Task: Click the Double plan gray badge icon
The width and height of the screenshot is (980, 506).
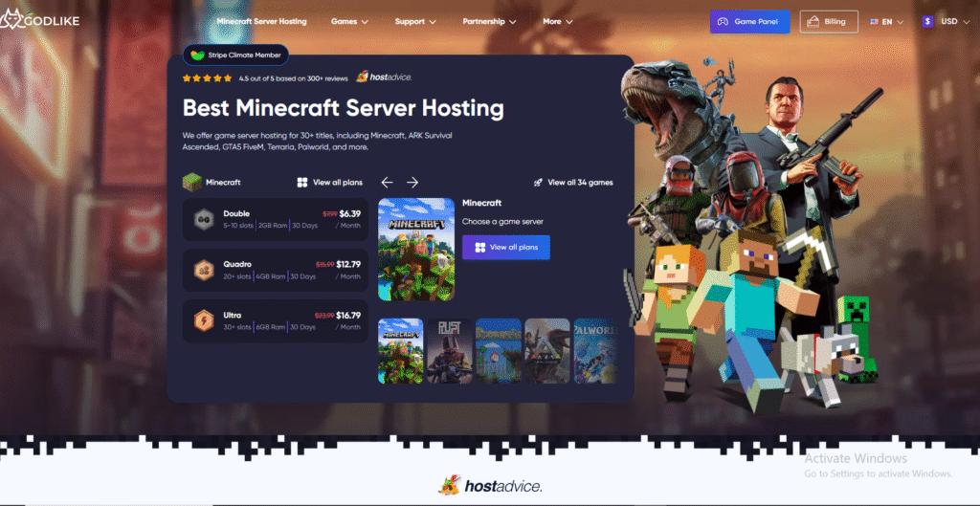Action: 203,219
